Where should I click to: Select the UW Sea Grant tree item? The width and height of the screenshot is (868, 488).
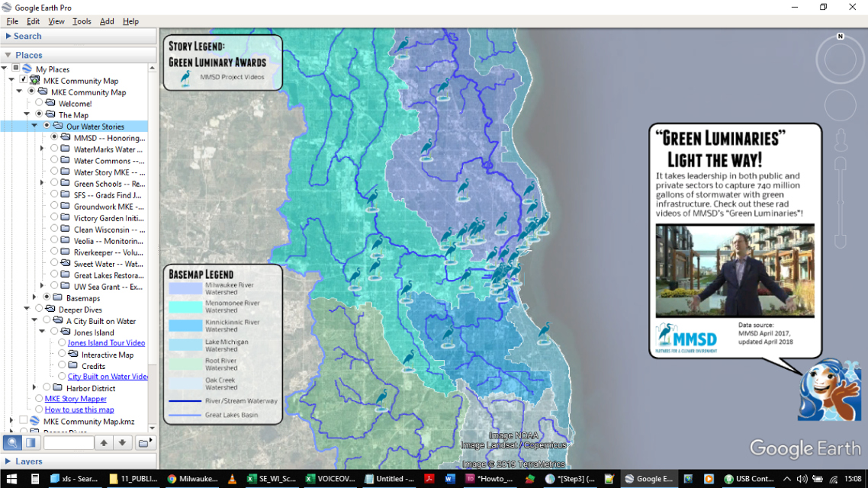pos(108,287)
